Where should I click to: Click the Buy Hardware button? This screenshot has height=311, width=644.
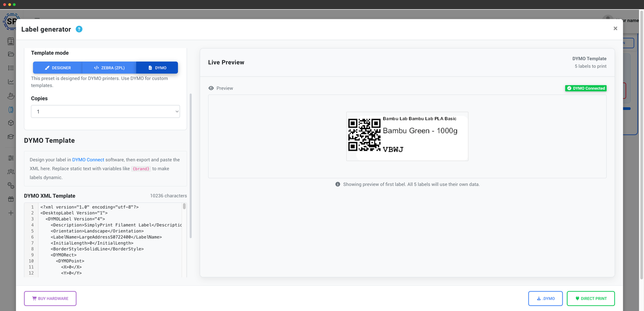(x=50, y=299)
